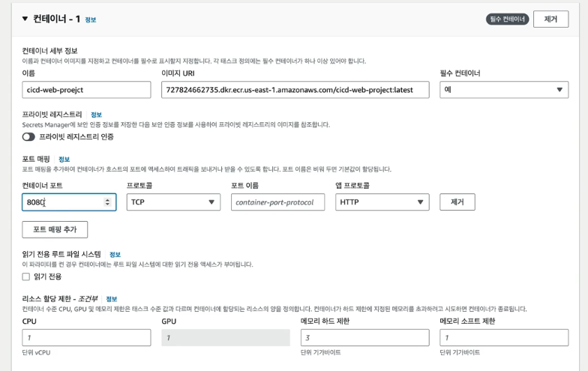
Task: Enable the 프라이빗 레지스트리 인증 toggle
Action: 28,136
